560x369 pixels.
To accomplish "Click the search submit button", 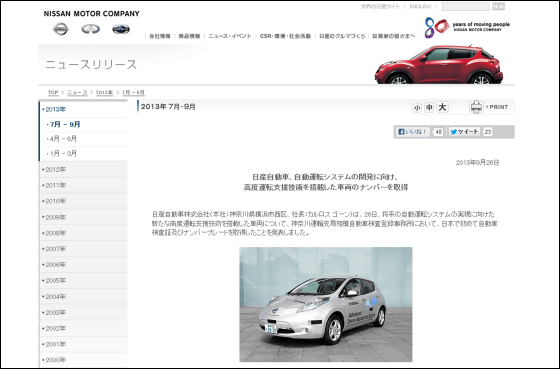I will [498, 6].
